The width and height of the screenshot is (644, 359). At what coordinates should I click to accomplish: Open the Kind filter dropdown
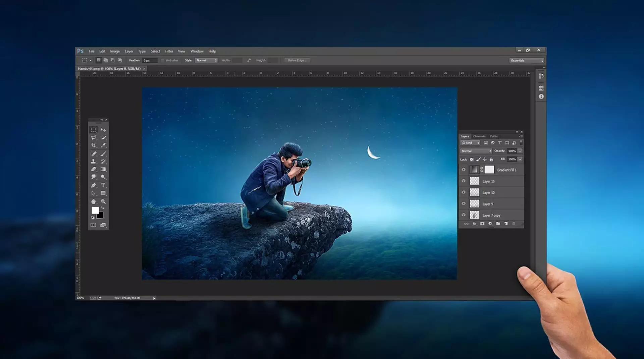470,143
